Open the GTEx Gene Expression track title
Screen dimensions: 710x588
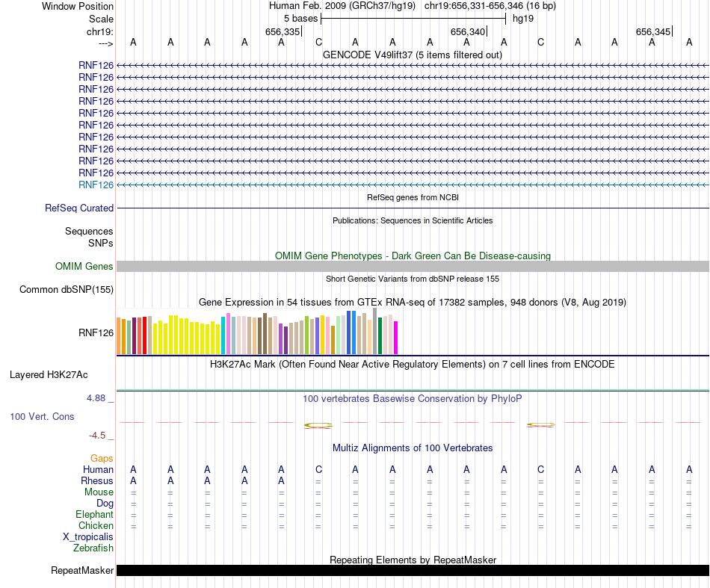[x=413, y=302]
